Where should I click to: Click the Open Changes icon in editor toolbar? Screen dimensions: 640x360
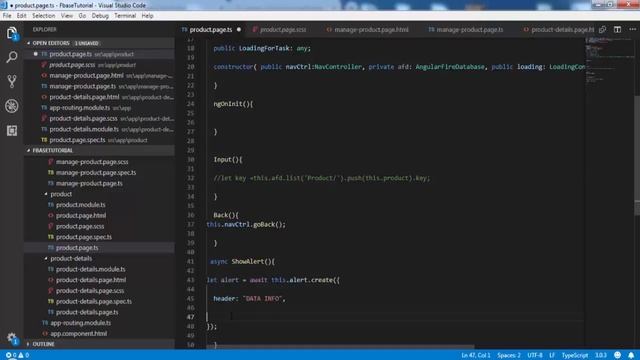[x=602, y=29]
